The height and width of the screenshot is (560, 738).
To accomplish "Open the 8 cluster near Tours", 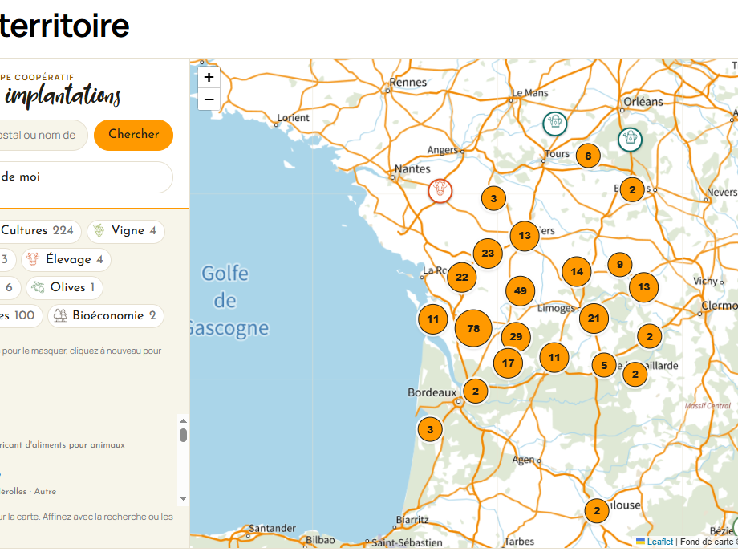I will 588,156.
